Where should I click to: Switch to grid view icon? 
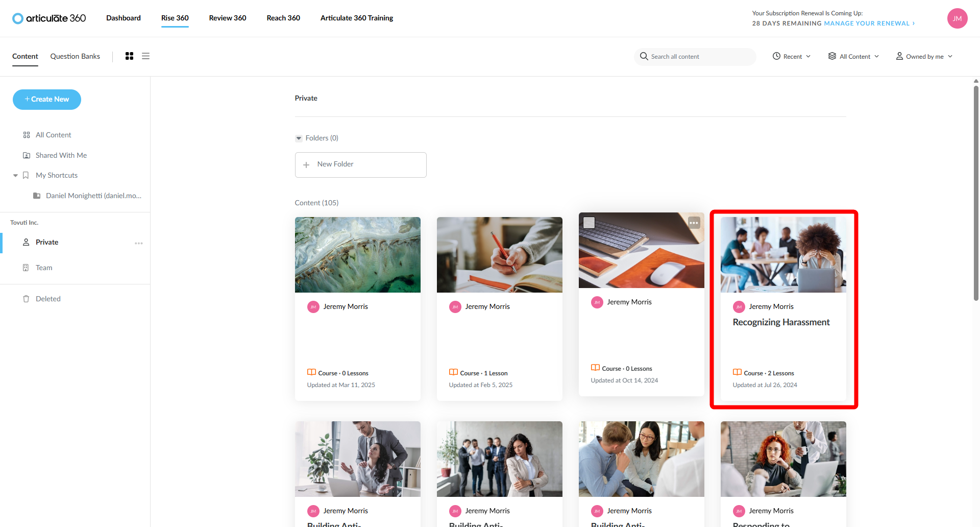tap(130, 56)
